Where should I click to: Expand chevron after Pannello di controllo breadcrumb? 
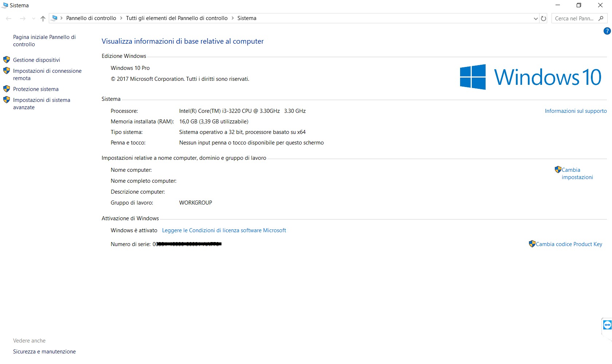pos(121,18)
